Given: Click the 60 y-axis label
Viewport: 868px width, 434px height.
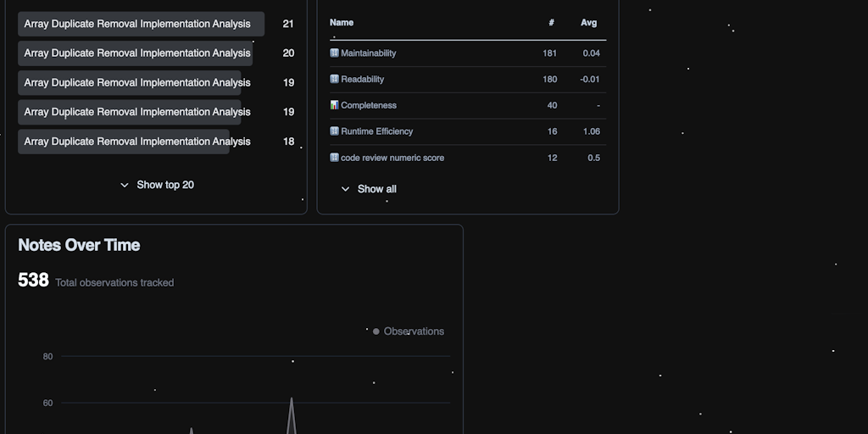Looking at the screenshot, I should pyautogui.click(x=48, y=403).
